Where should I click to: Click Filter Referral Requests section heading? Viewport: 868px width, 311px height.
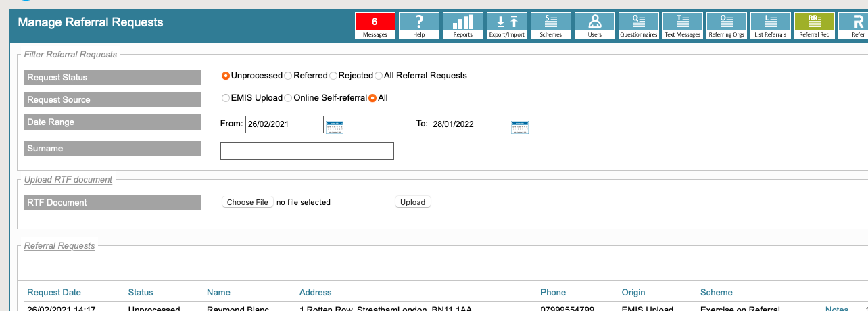pyautogui.click(x=70, y=55)
